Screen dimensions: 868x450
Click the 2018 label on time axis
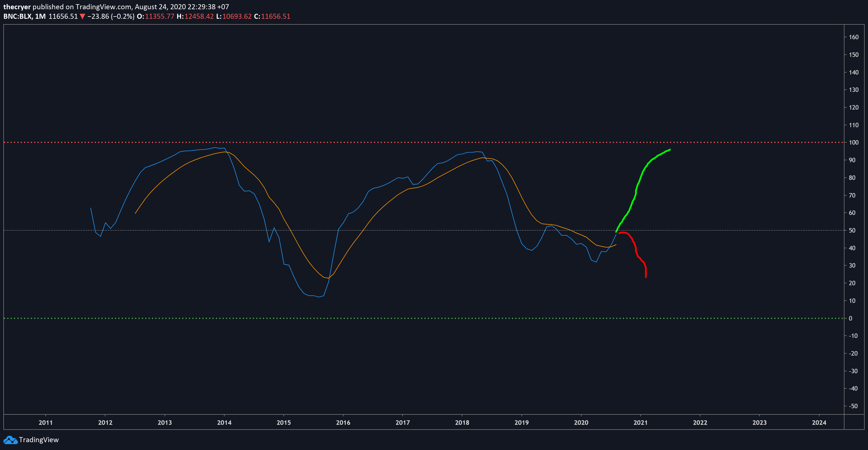[x=462, y=422]
